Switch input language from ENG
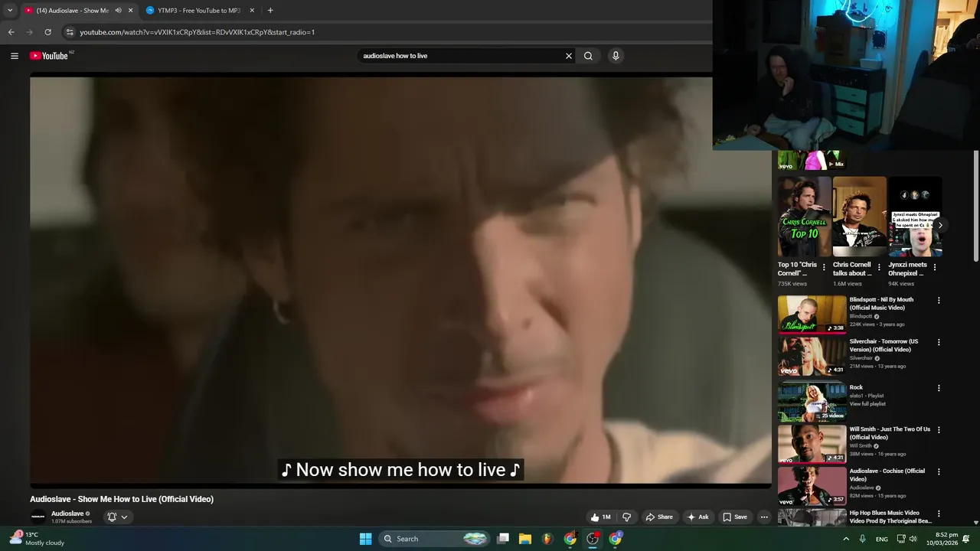 coord(882,539)
